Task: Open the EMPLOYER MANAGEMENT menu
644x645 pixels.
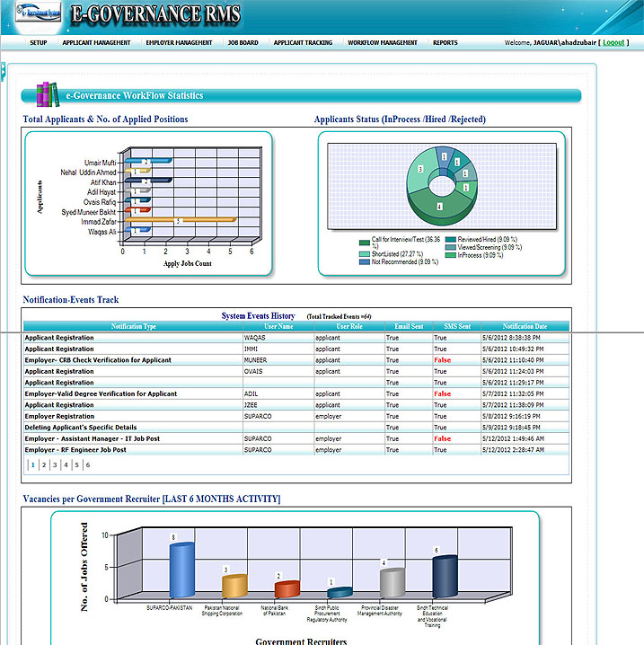Action: click(x=179, y=43)
